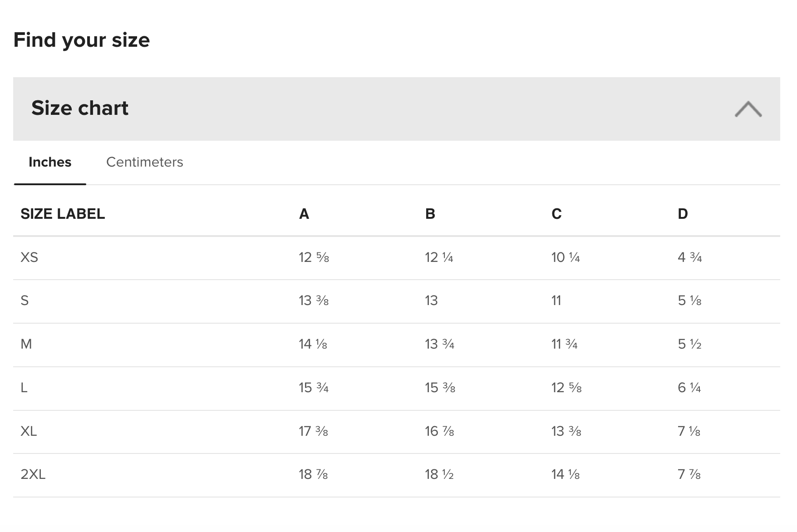The height and width of the screenshot is (532, 797).
Task: Select the M size row label
Action: pyautogui.click(x=26, y=344)
